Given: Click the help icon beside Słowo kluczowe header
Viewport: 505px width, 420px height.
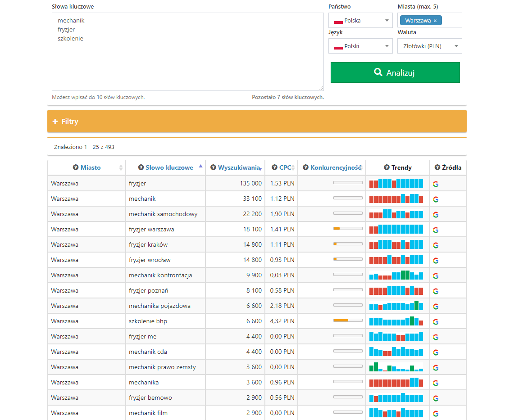Looking at the screenshot, I should click(141, 167).
